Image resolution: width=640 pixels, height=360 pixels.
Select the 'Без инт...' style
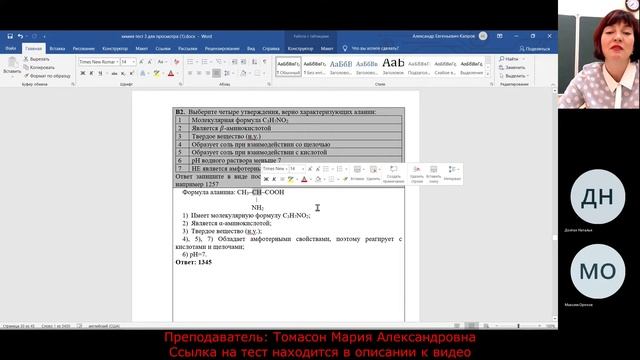[x=314, y=67]
